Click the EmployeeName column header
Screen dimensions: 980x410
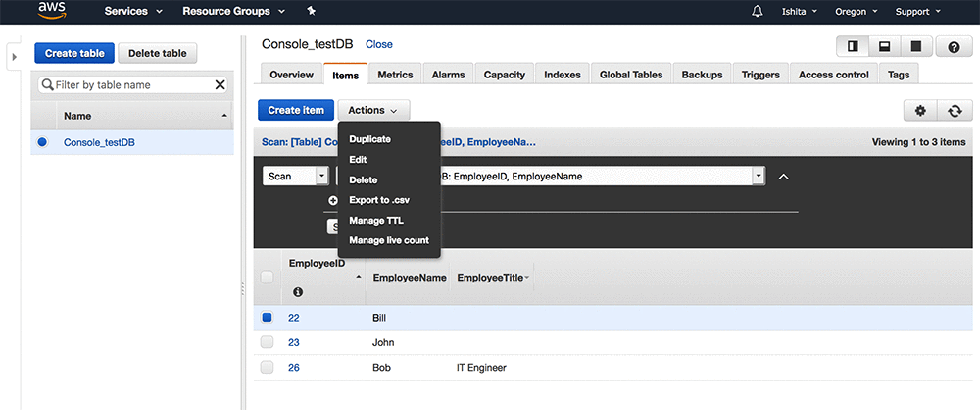point(410,278)
